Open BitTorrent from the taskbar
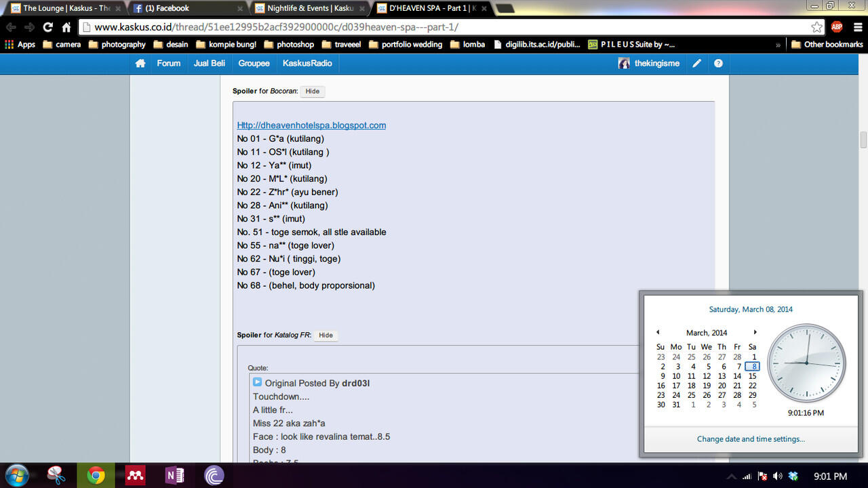The width and height of the screenshot is (868, 488). [214, 476]
